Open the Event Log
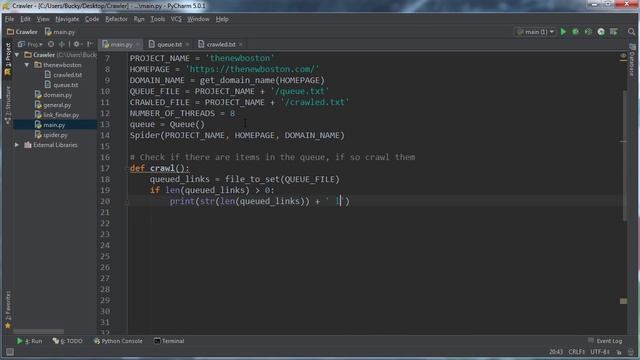The width and height of the screenshot is (640, 360). click(605, 341)
